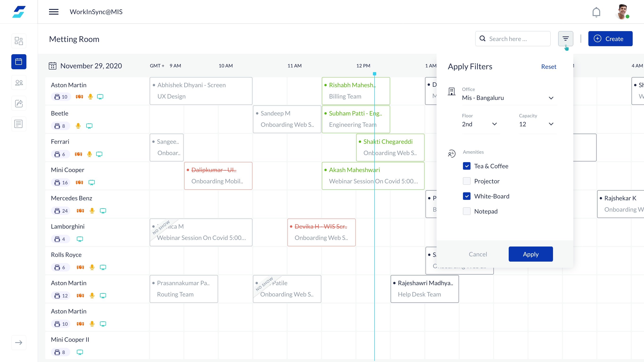Open the people sidebar icon
Viewport: 644px width, 362px height.
[x=19, y=82]
